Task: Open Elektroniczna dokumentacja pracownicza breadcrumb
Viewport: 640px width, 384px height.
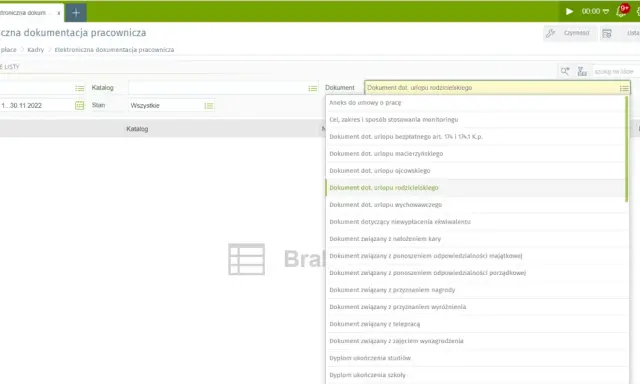Action: coord(114,50)
